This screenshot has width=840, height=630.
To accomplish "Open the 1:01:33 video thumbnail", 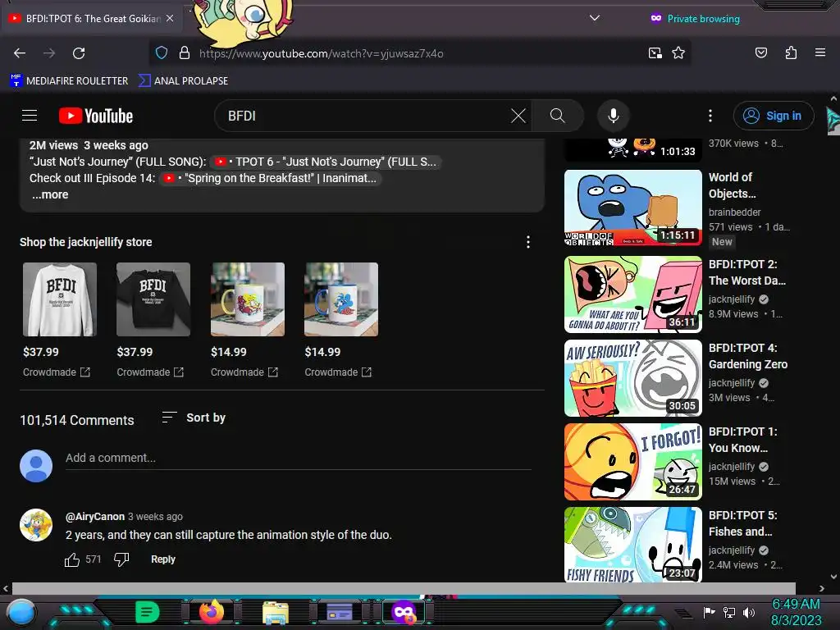I will 633,149.
